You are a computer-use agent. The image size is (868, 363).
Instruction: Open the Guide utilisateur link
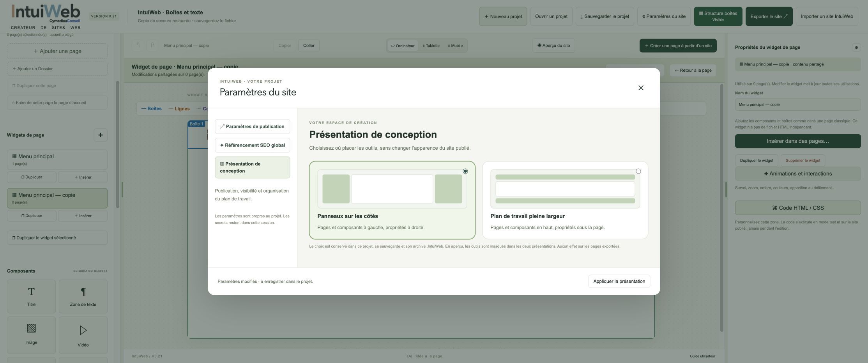702,356
